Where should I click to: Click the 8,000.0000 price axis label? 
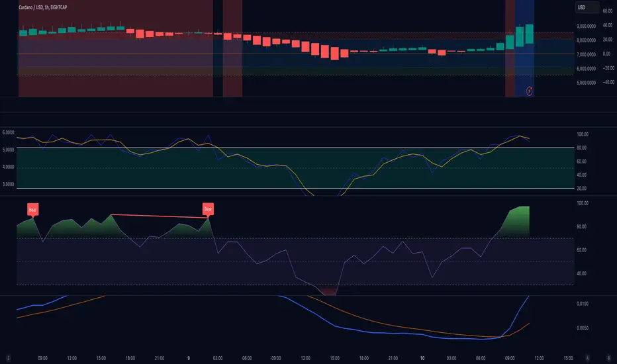click(587, 40)
